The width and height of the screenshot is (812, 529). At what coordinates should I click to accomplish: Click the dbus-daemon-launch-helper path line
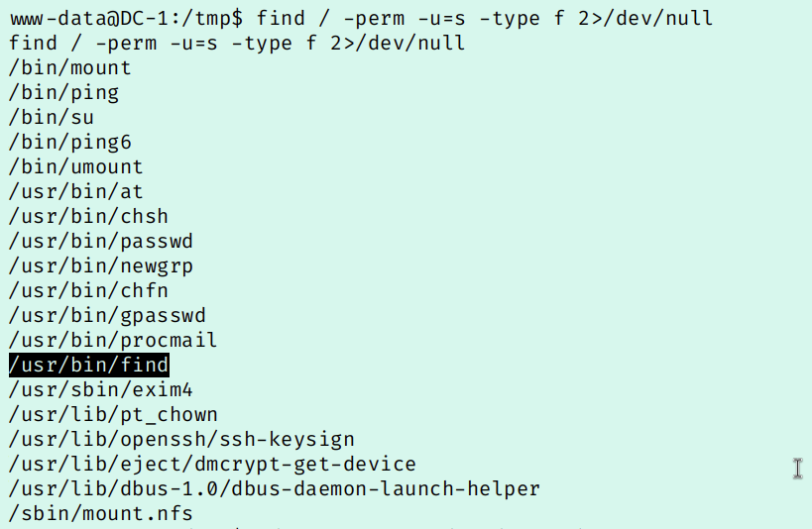point(275,488)
